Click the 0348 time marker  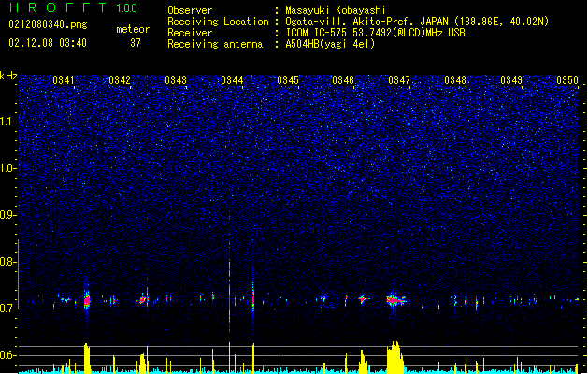(x=455, y=80)
